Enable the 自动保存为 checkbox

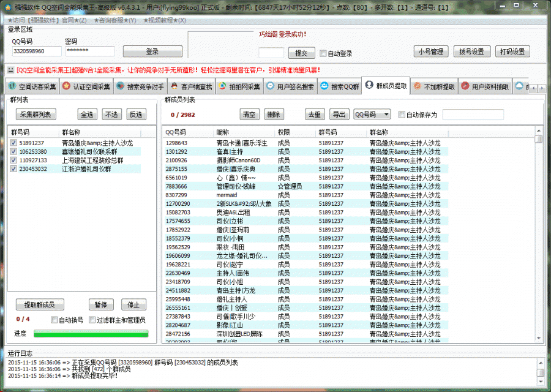pyautogui.click(x=402, y=115)
